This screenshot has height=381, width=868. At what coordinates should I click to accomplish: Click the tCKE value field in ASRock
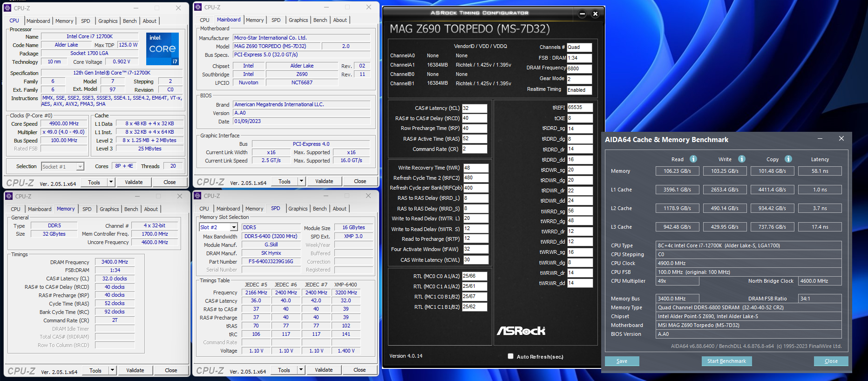tap(580, 118)
